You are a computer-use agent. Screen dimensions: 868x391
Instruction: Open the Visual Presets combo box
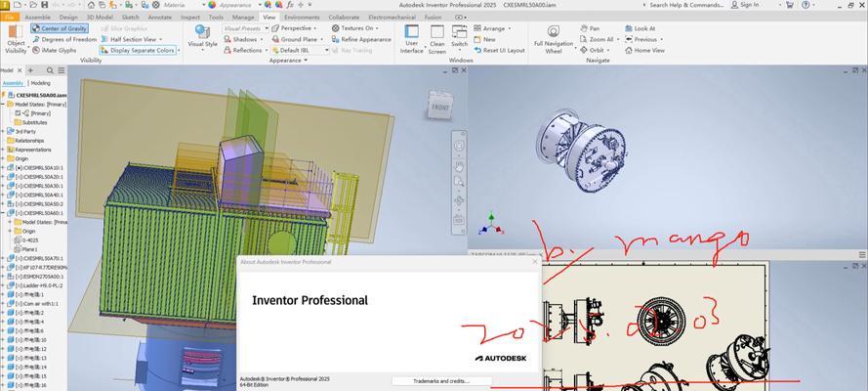pyautogui.click(x=245, y=28)
